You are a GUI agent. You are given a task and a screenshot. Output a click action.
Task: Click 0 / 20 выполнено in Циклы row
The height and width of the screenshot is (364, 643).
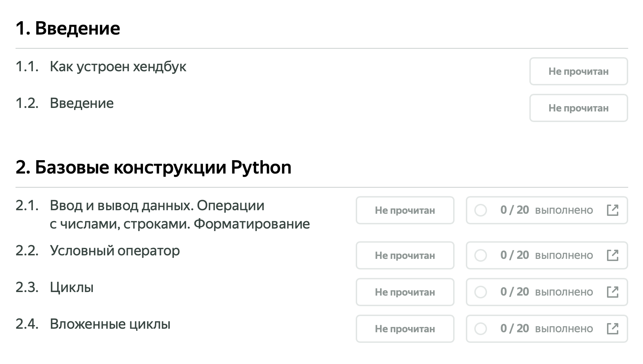point(546,292)
